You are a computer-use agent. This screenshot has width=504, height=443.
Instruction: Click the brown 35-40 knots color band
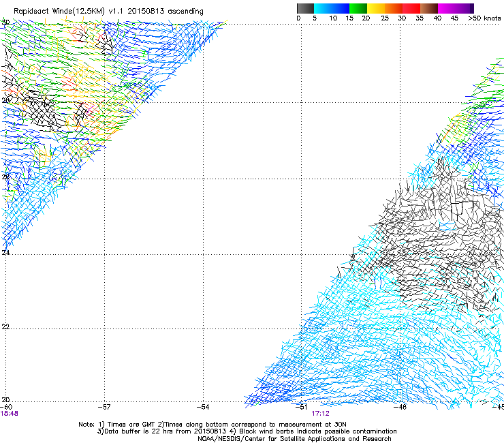pyautogui.click(x=429, y=8)
